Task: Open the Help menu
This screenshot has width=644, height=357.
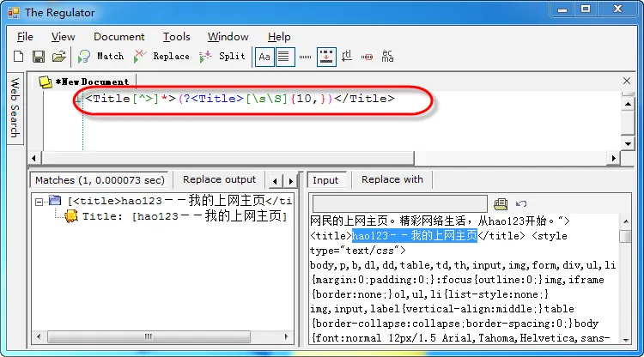Action: coord(279,37)
